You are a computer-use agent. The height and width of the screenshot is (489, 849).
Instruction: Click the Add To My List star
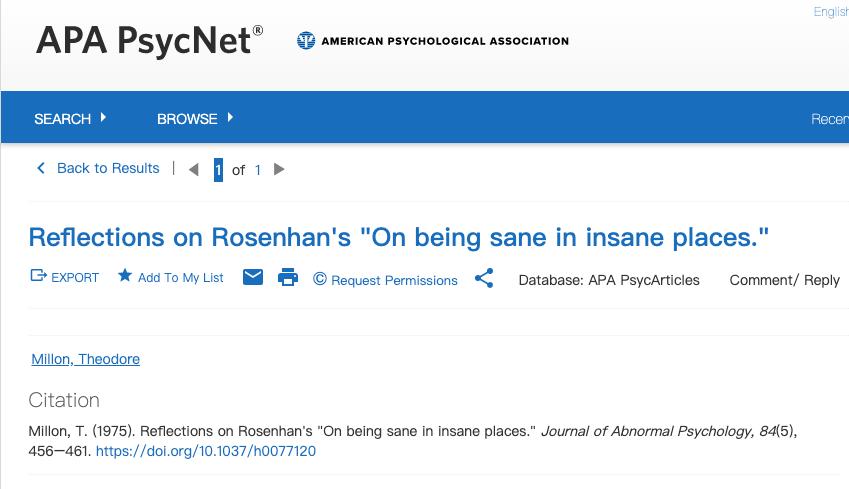(125, 276)
